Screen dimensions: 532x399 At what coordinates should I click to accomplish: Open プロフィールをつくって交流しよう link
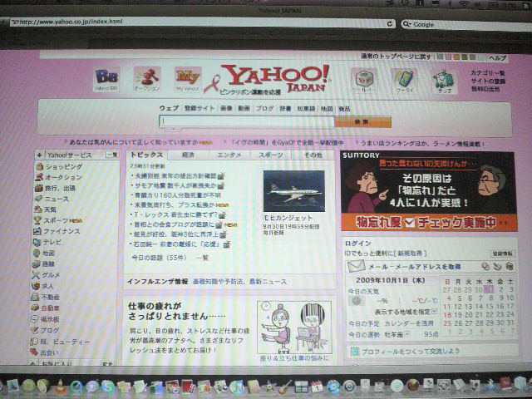tap(410, 351)
